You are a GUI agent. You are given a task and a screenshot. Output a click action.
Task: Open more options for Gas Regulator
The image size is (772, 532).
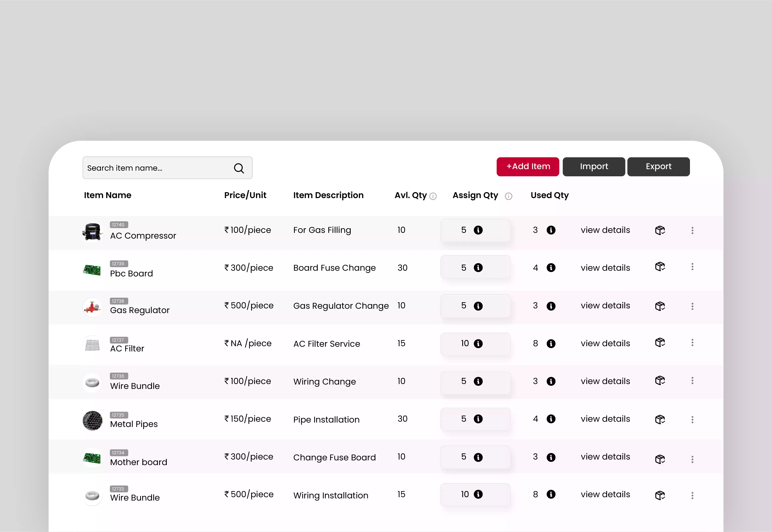[692, 306]
